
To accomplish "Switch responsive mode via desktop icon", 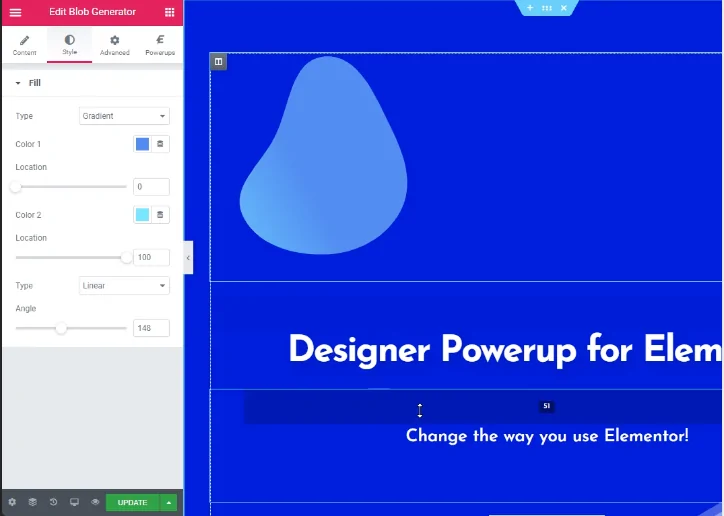I will [74, 502].
